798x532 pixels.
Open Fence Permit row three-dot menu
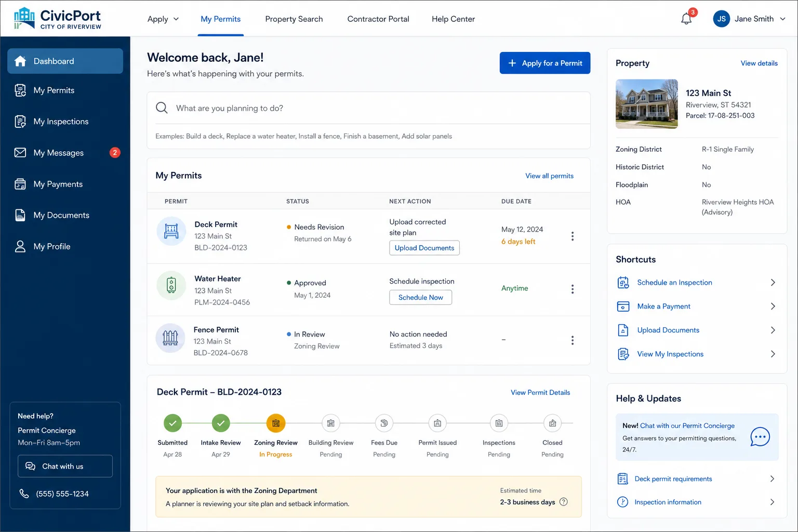pos(573,340)
